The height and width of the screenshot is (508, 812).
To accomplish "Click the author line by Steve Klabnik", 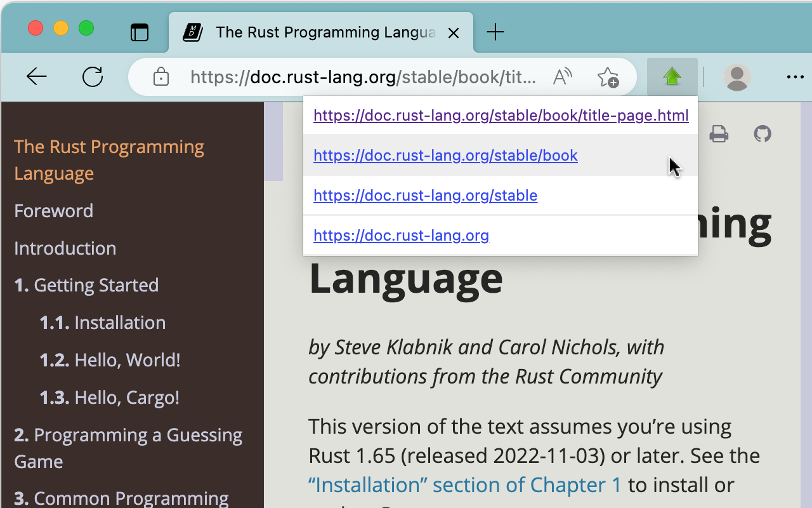I will 487,361.
